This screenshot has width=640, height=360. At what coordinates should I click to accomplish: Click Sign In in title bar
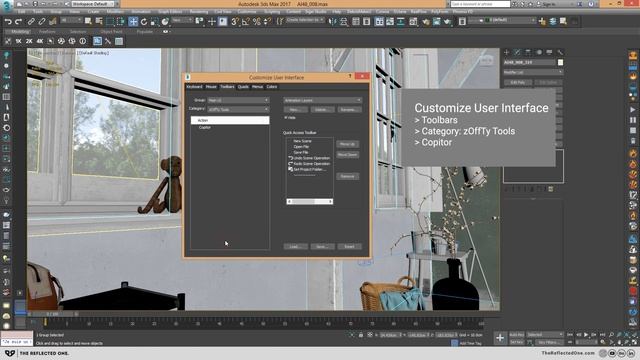(549, 4)
